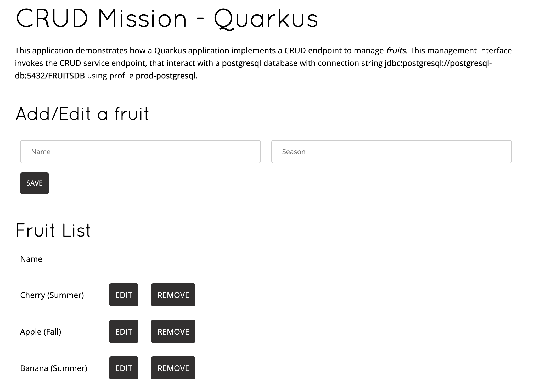534x392 pixels.
Task: Edit the Banana (Summer) entry
Action: [x=124, y=368]
